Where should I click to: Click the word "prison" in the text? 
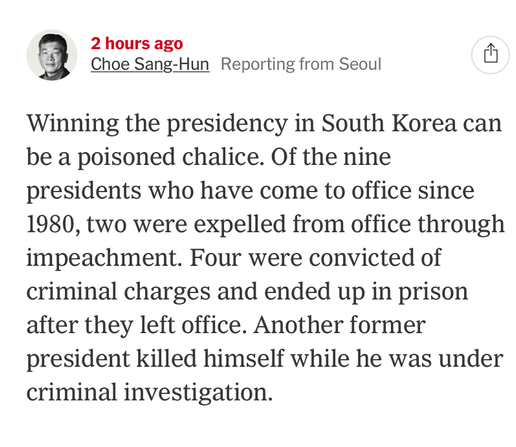click(x=433, y=292)
